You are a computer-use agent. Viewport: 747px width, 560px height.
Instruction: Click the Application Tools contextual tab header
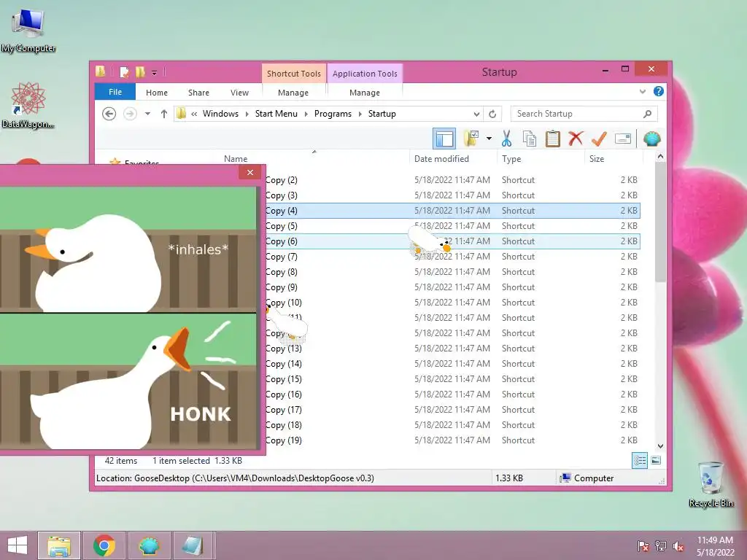(365, 74)
